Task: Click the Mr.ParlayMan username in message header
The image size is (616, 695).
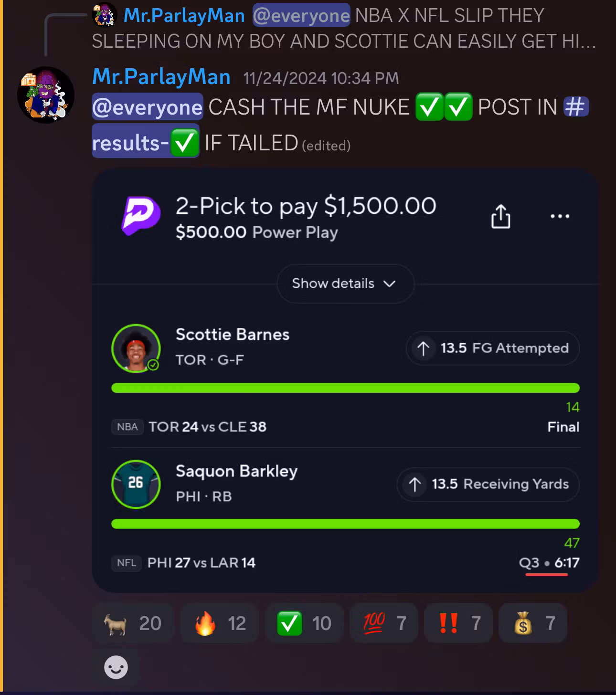Action: click(x=161, y=77)
